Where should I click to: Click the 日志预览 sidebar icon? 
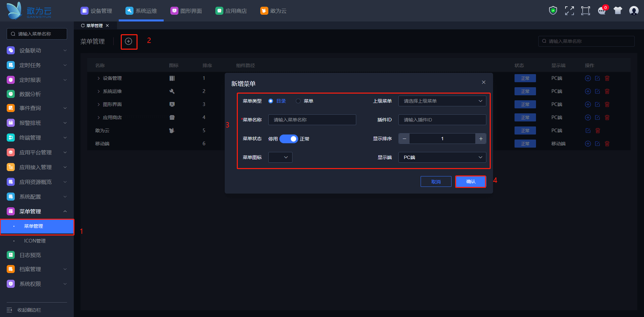click(x=11, y=255)
